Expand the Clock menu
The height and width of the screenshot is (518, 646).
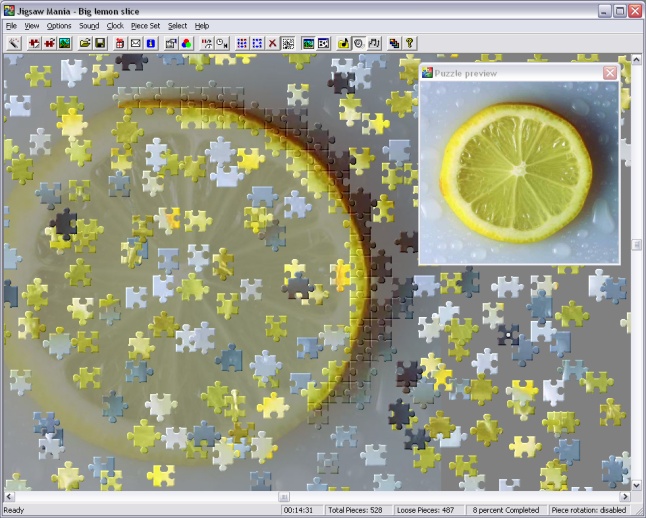[115, 25]
